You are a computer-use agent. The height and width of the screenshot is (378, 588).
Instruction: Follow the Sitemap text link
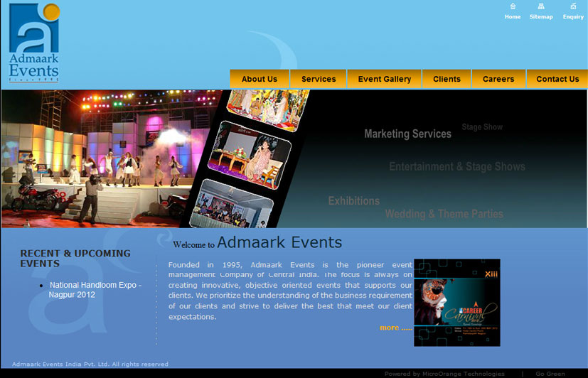point(541,17)
